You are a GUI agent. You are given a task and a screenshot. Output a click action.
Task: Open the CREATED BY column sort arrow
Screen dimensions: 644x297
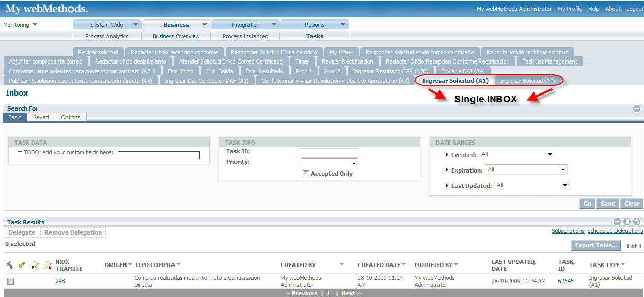point(342,265)
